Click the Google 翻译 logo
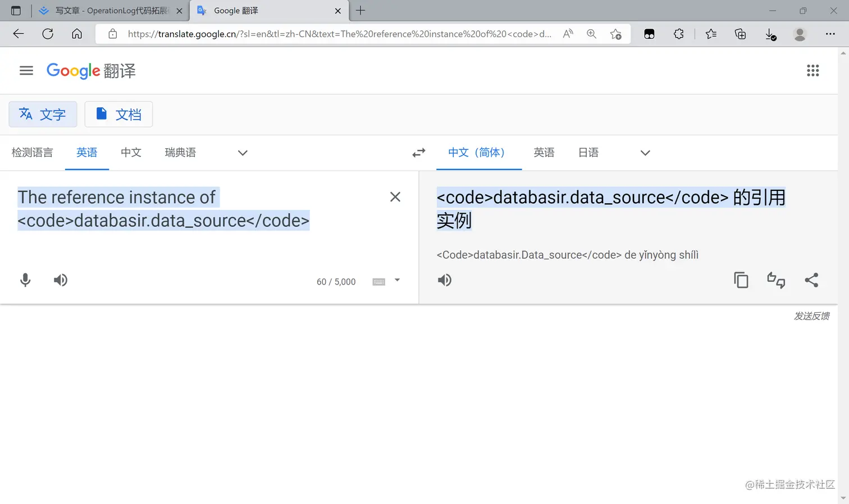Image resolution: width=849 pixels, height=504 pixels. click(91, 71)
